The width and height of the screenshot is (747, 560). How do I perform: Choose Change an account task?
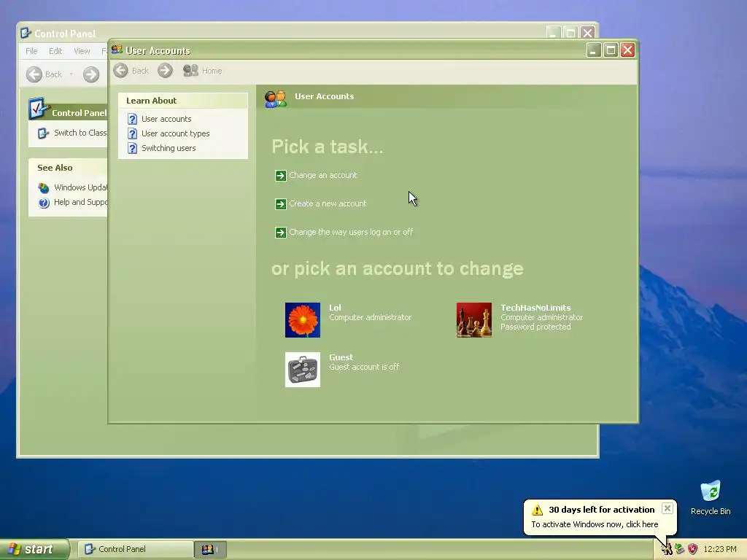coord(322,175)
